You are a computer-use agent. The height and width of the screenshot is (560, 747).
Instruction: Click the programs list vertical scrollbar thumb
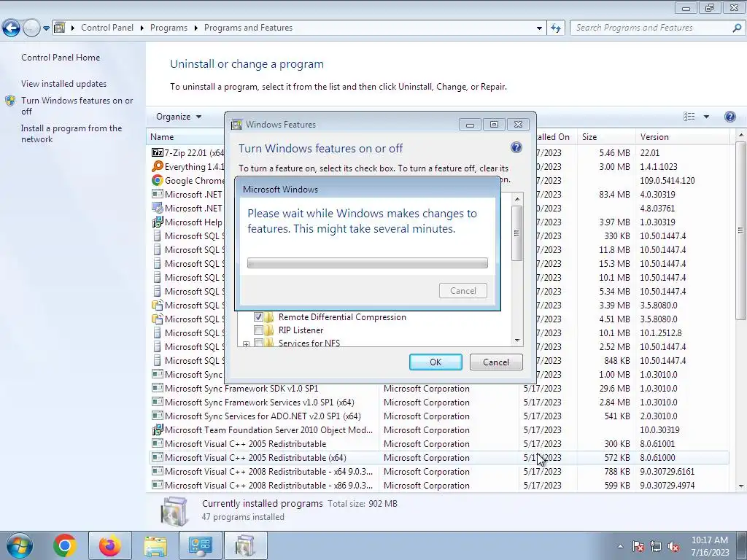741,230
